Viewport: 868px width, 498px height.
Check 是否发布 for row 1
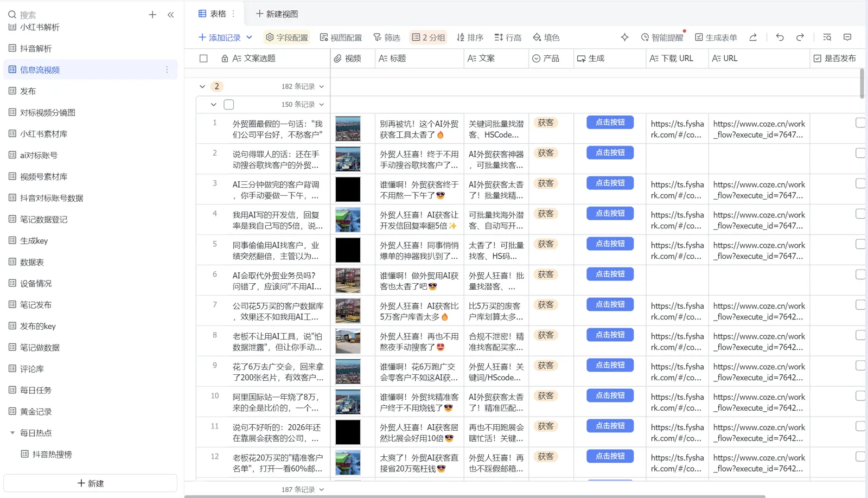pyautogui.click(x=860, y=123)
